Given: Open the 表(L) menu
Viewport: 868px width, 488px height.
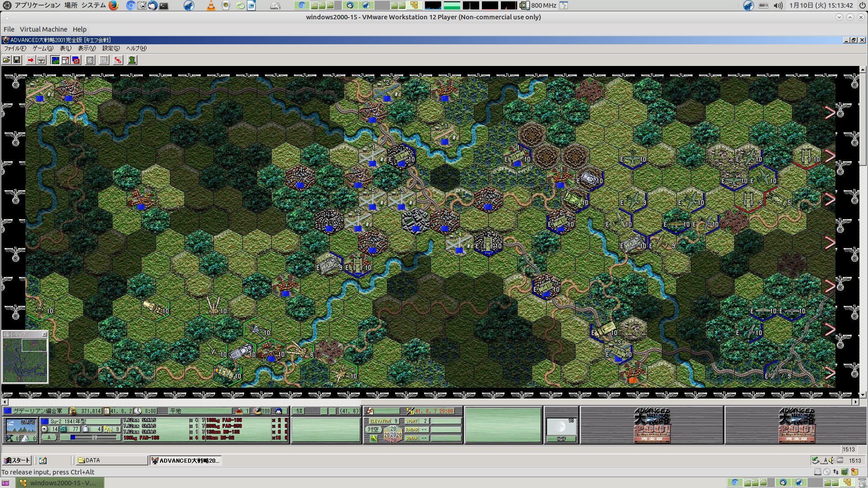Looking at the screenshot, I should click(66, 48).
